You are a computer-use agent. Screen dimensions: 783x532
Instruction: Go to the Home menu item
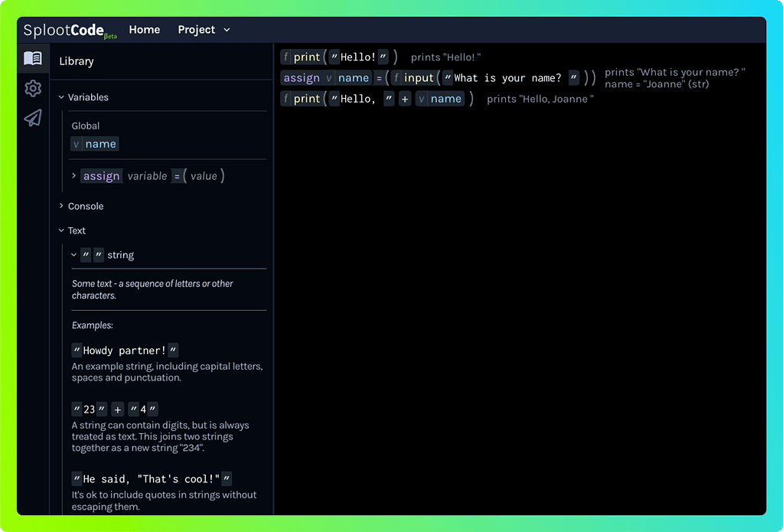(x=144, y=30)
